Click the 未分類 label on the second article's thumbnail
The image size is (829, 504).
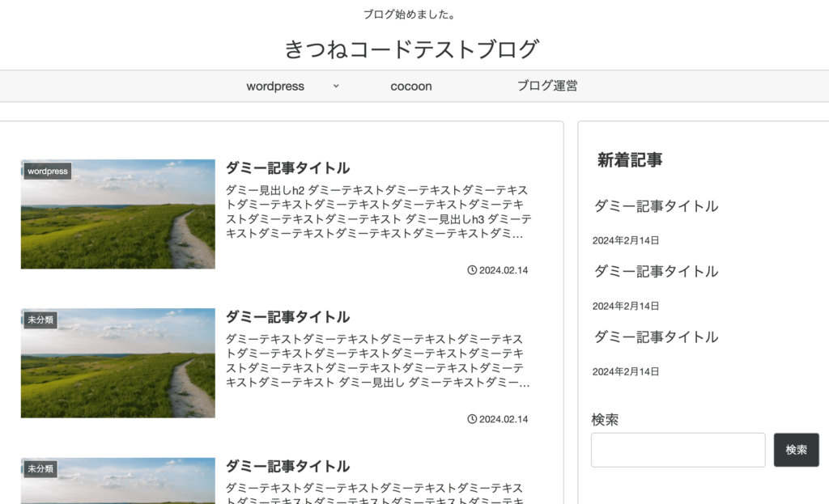(x=40, y=320)
